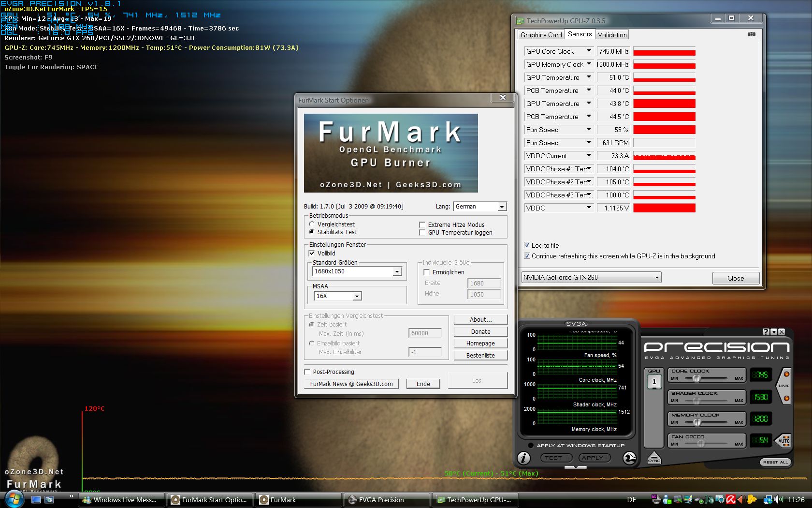Click the CORE CLOCK slider handle
Viewport: 812px width, 508px height.
[696, 378]
